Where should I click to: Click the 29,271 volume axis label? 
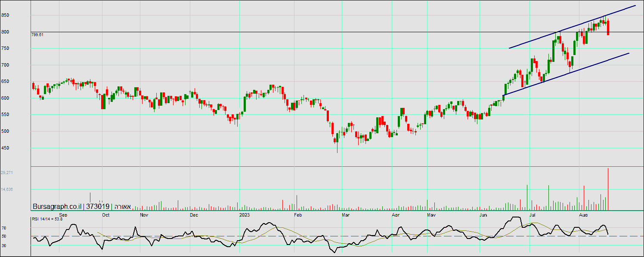coord(7,173)
